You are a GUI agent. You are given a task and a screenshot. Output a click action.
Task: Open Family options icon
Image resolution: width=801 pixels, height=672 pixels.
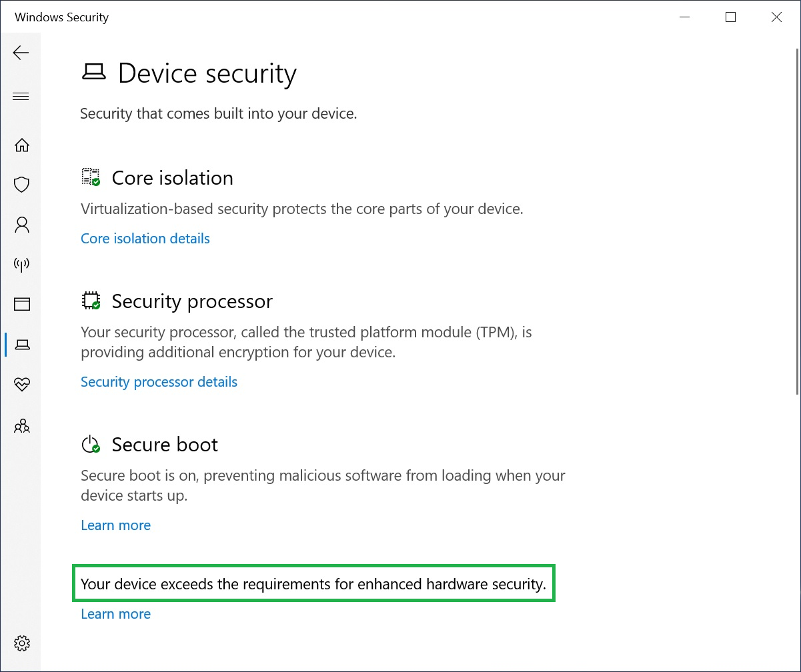(x=21, y=426)
